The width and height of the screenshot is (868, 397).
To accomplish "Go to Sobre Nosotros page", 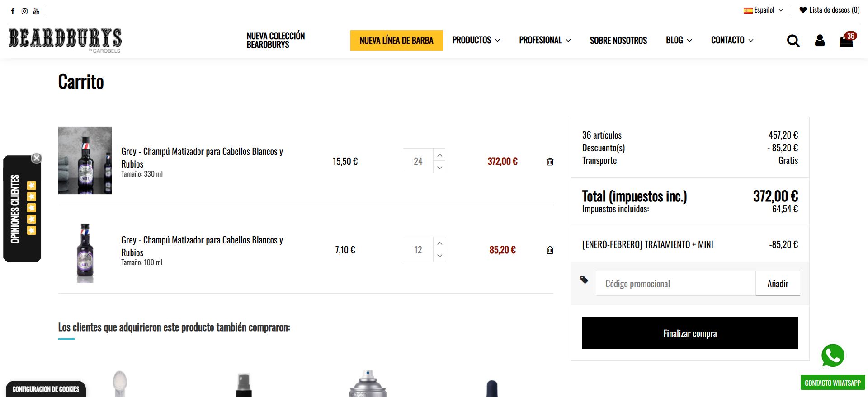I will 618,40.
